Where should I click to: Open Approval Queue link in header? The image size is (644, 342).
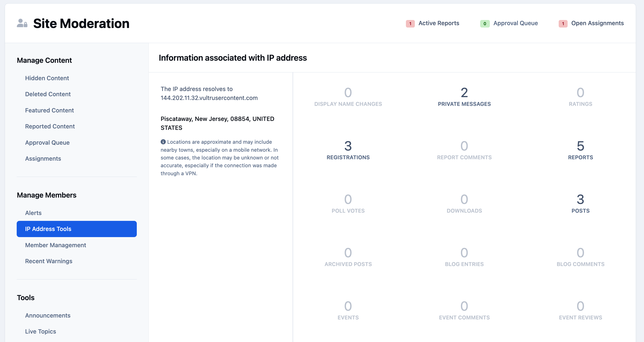click(515, 23)
